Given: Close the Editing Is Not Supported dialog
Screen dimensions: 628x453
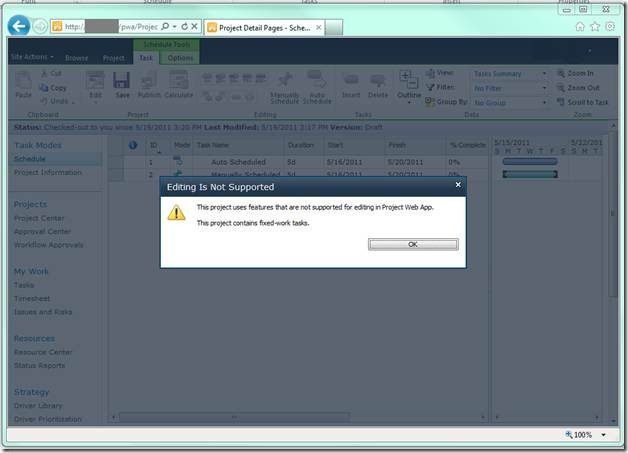Looking at the screenshot, I should [x=458, y=185].
